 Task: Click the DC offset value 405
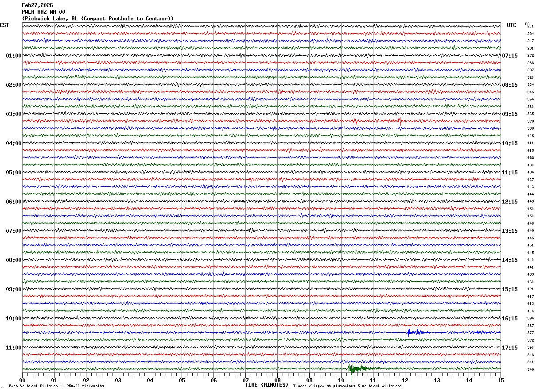click(x=530, y=136)
